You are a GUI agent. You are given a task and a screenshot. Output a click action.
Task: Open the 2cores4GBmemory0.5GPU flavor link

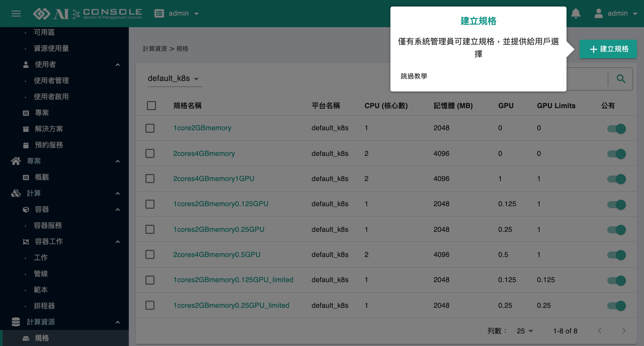217,254
